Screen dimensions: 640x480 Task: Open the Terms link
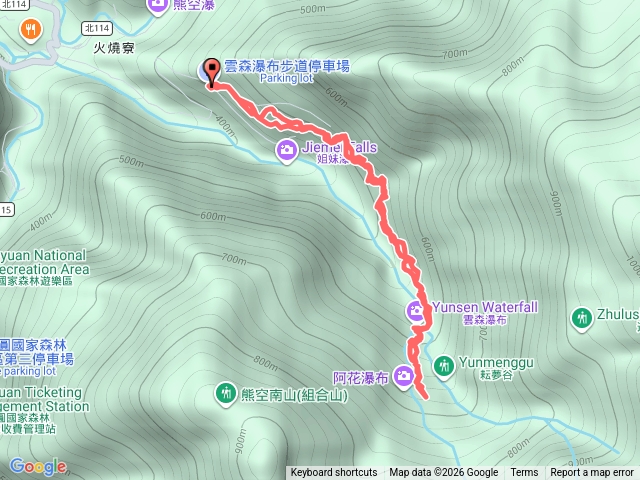point(524,473)
